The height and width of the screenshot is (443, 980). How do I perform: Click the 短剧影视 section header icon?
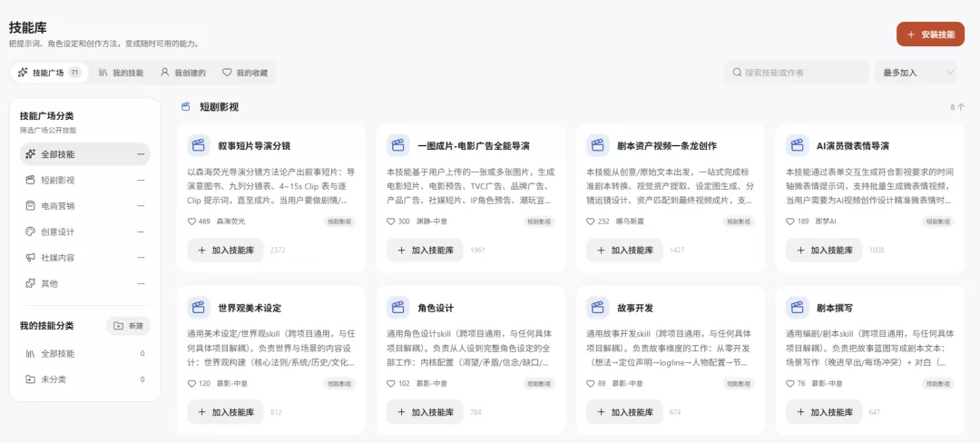pyautogui.click(x=186, y=107)
